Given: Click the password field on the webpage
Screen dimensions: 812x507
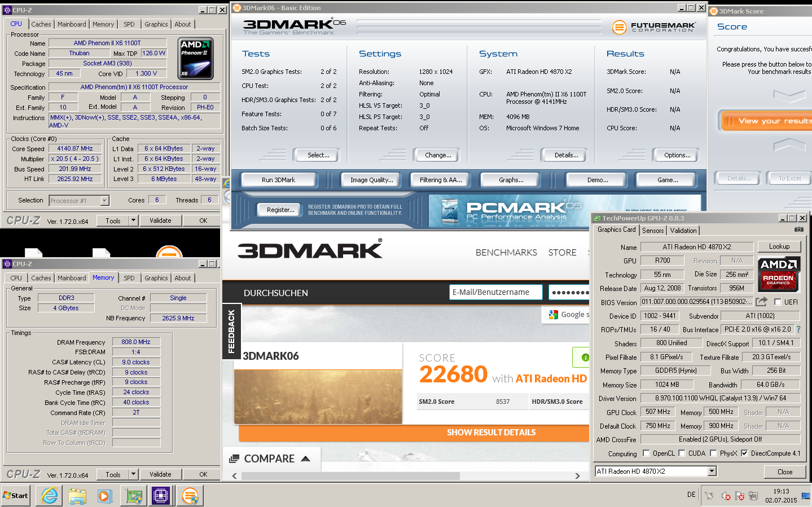Looking at the screenshot, I should 569,292.
